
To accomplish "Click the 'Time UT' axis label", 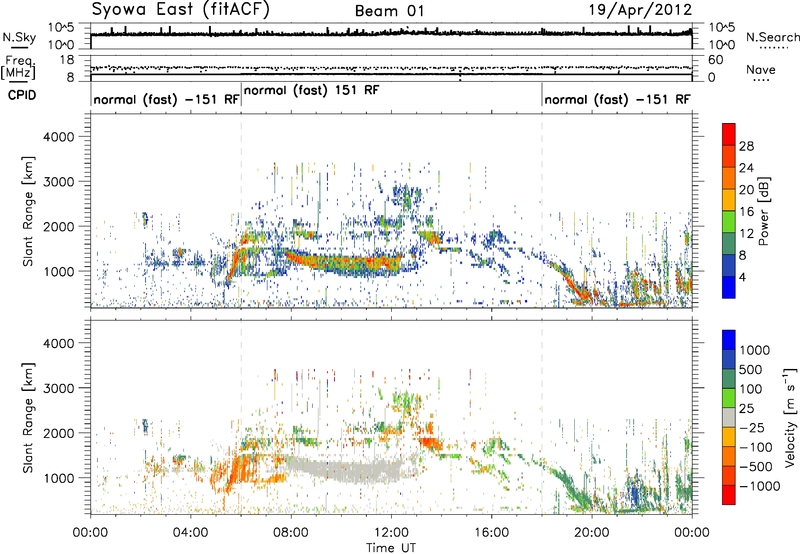I will [x=391, y=548].
